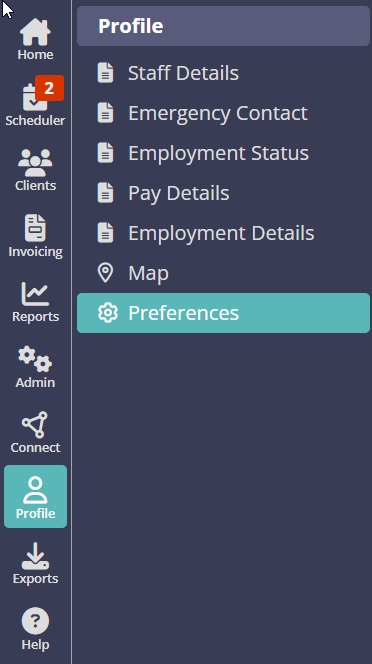The width and height of the screenshot is (372, 664).
Task: Open the Exports download icon
Action: click(x=35, y=556)
